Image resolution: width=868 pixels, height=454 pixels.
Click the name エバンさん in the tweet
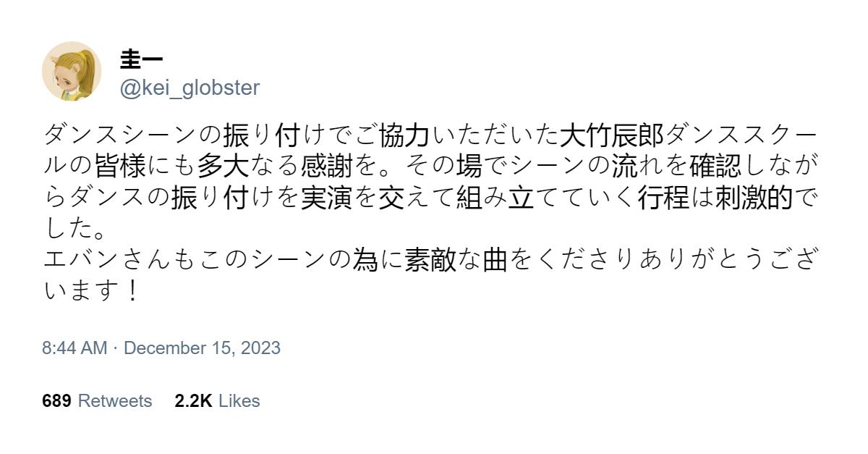click(107, 260)
